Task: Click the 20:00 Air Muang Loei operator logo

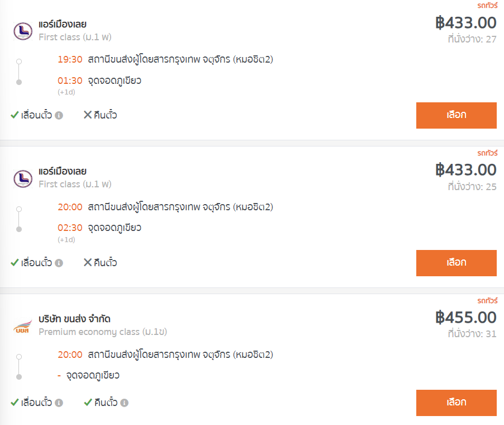Action: tap(23, 178)
